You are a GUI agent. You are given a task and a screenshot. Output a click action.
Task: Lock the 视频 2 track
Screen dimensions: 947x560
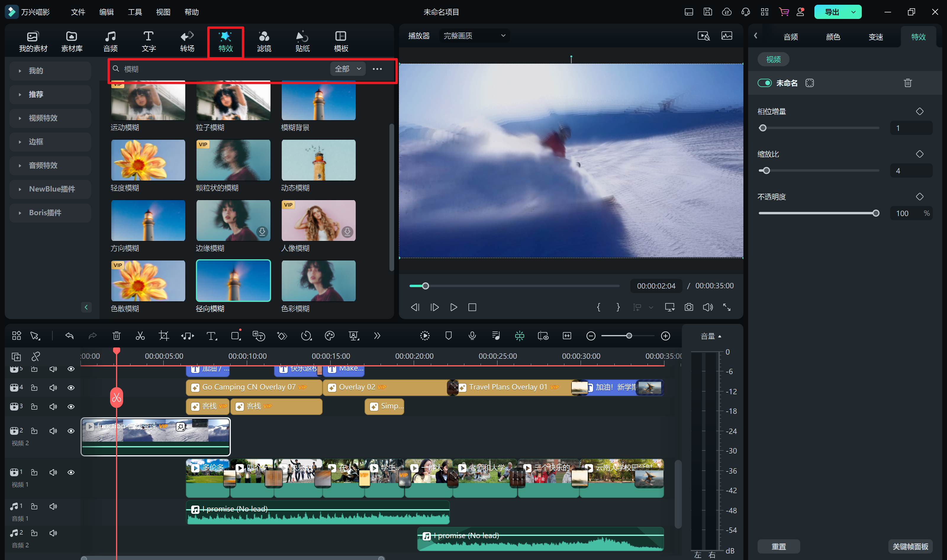coord(34,431)
